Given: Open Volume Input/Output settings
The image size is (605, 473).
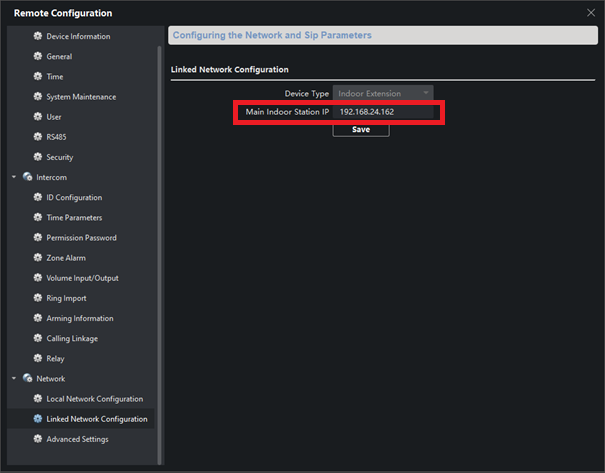Looking at the screenshot, I should (84, 278).
